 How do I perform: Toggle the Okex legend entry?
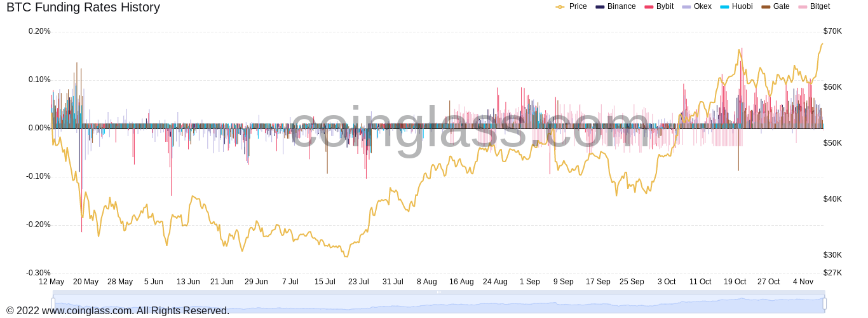[x=696, y=6]
